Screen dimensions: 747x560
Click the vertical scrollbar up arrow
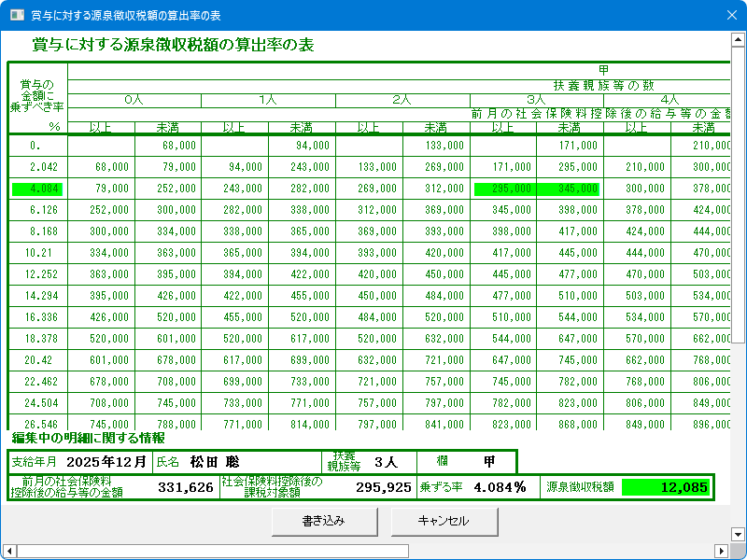tap(738, 42)
